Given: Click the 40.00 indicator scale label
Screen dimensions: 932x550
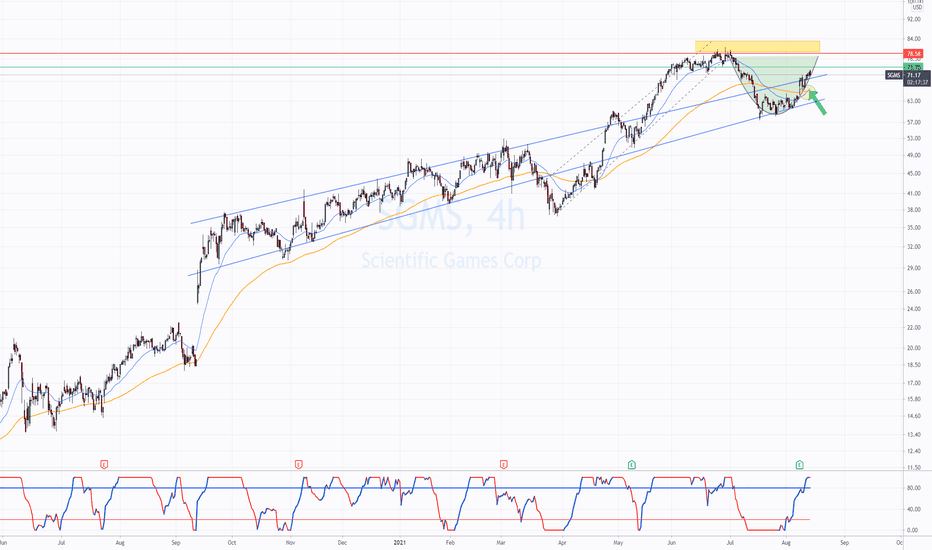Looking at the screenshot, I should coord(914,510).
